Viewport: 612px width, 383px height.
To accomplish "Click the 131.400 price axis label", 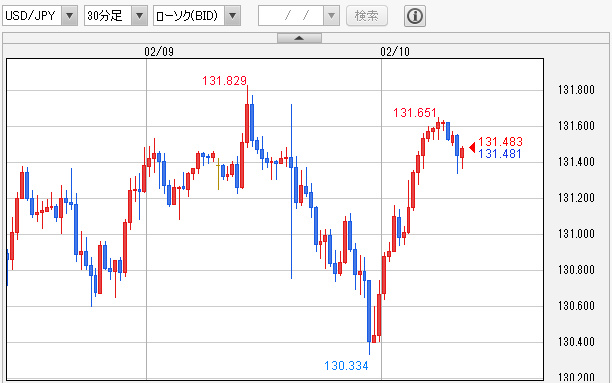I will click(576, 162).
